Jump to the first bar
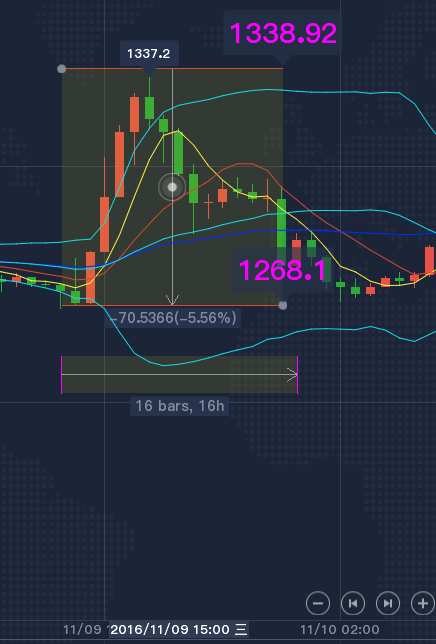Screen dimensions: 436x644 tap(353, 603)
